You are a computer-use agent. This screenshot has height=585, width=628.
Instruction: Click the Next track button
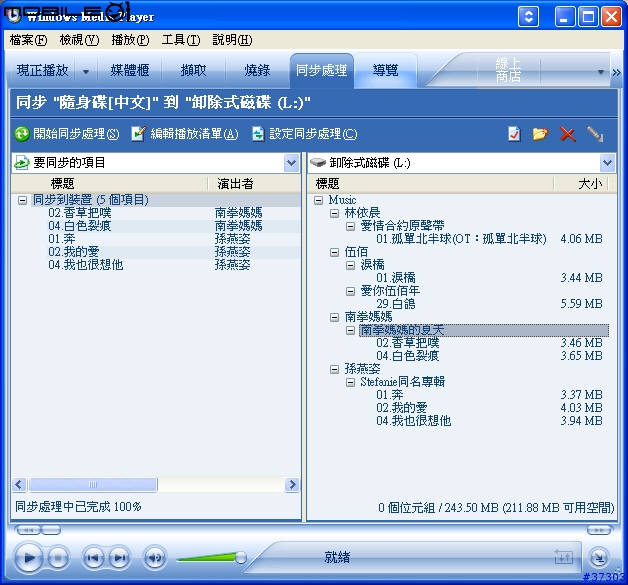(119, 557)
